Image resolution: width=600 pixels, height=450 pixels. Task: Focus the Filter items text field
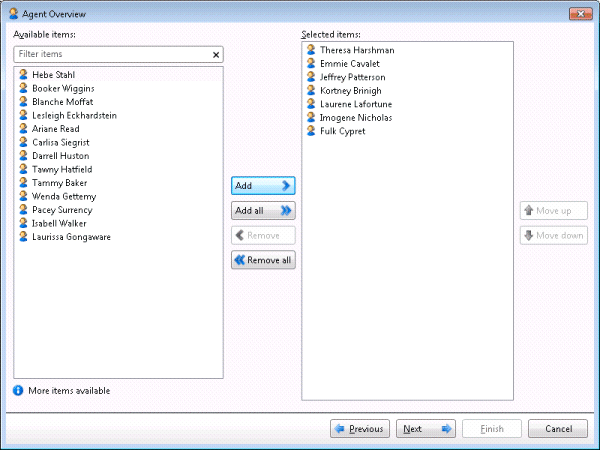(x=110, y=55)
